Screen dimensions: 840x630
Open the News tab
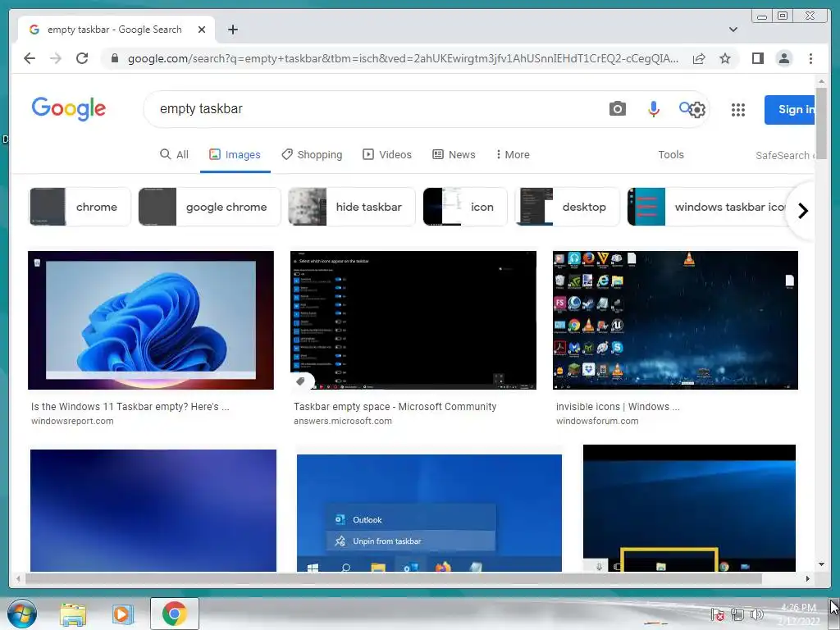(454, 154)
